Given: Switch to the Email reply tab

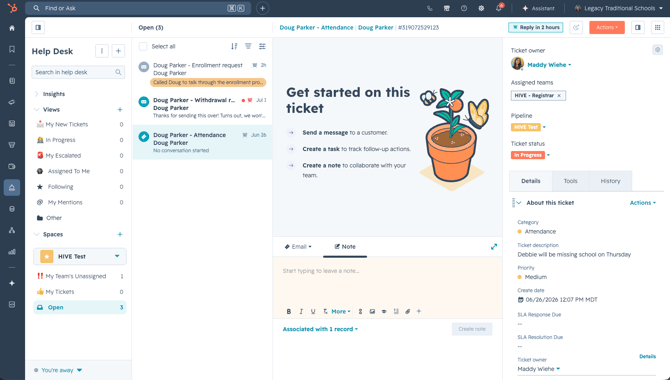Looking at the screenshot, I should click(x=298, y=247).
